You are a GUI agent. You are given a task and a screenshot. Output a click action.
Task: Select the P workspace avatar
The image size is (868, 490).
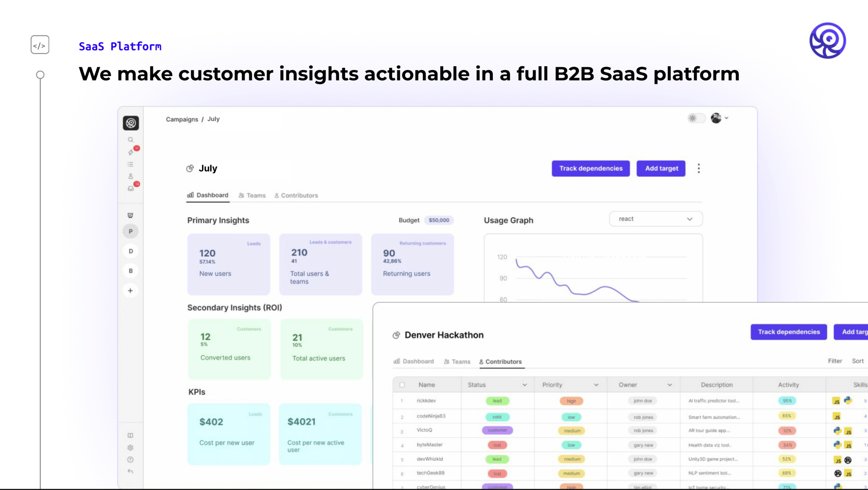point(130,231)
